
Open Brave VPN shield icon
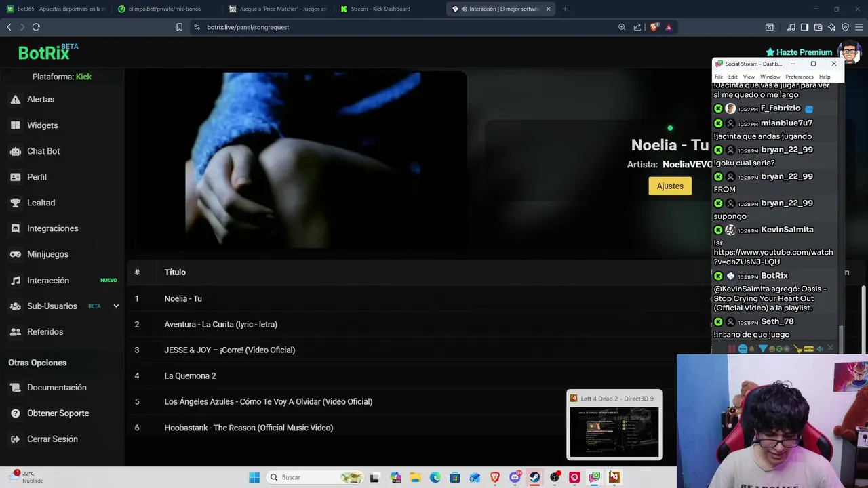click(845, 27)
